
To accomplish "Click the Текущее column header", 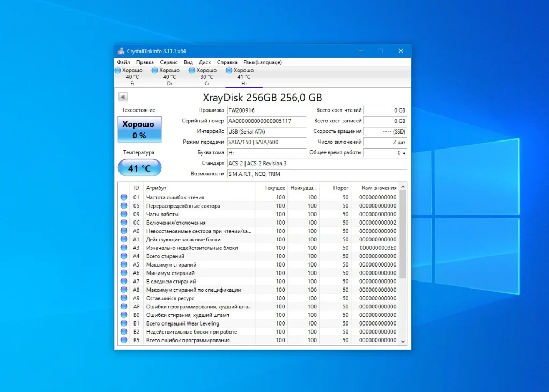I will pyautogui.click(x=272, y=188).
